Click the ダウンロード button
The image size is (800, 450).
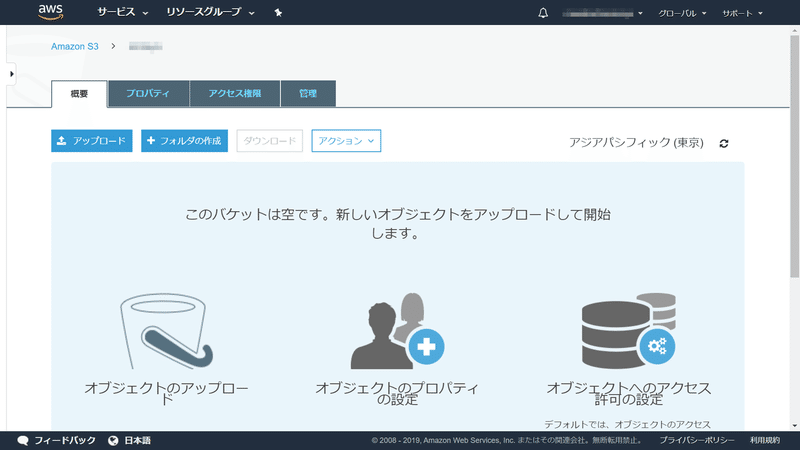(269, 141)
